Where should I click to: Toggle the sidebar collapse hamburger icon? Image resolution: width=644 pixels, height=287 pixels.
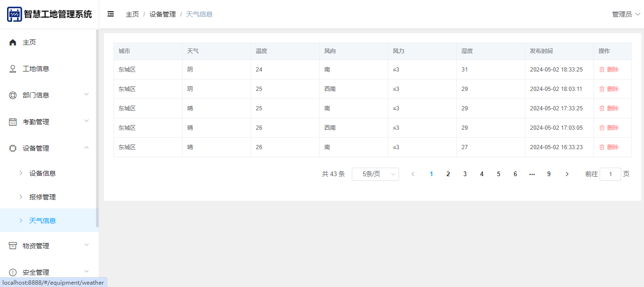pyautogui.click(x=111, y=14)
